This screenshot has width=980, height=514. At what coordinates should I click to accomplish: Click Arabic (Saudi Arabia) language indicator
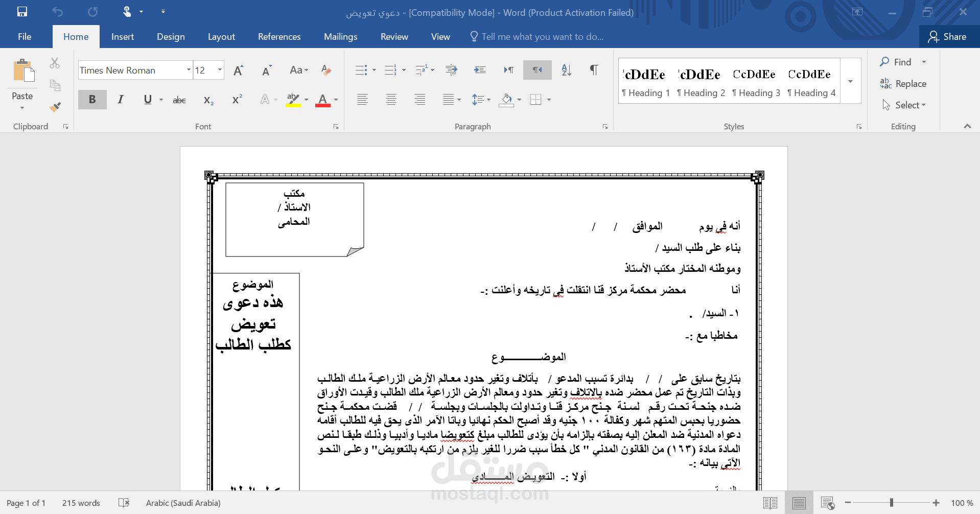pos(183,503)
